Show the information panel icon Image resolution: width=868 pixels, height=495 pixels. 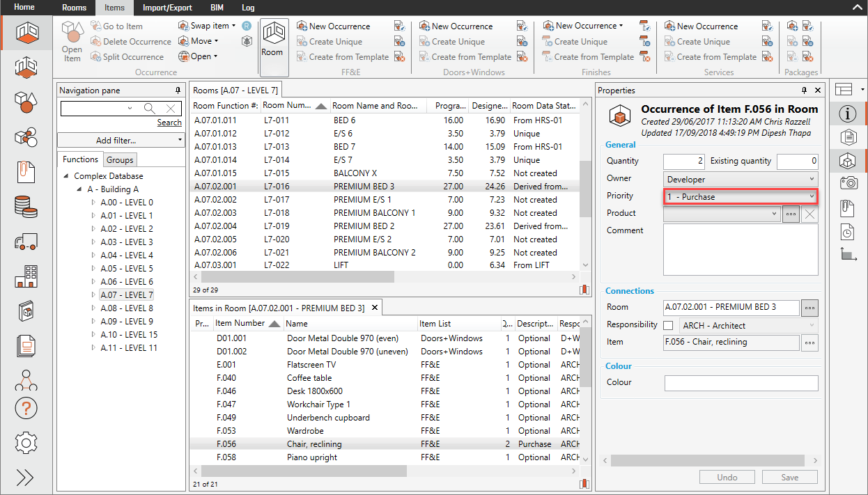tap(848, 113)
